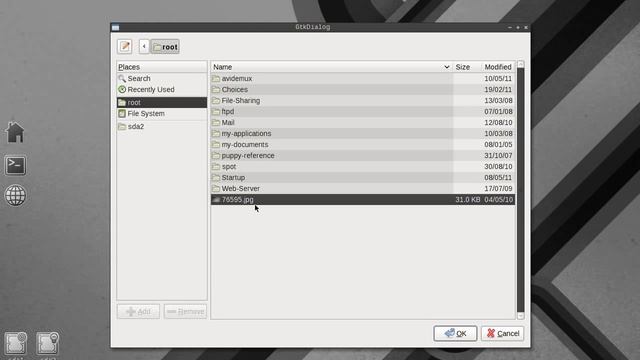Select File System in Places

point(162,113)
